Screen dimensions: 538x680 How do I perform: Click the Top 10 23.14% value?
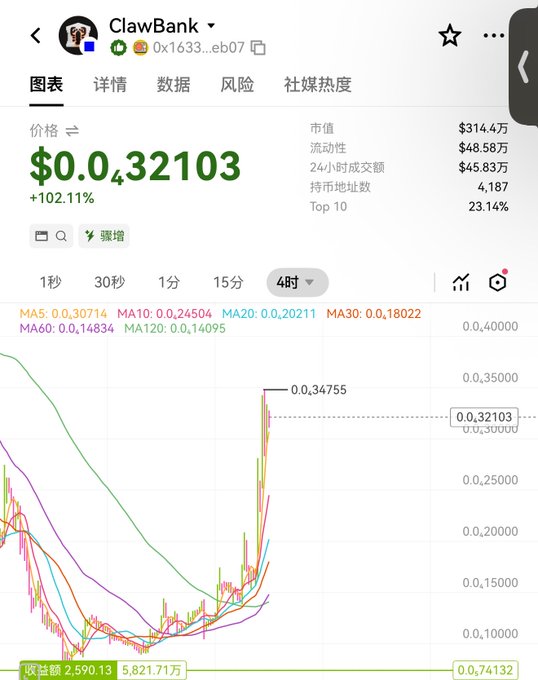488,206
